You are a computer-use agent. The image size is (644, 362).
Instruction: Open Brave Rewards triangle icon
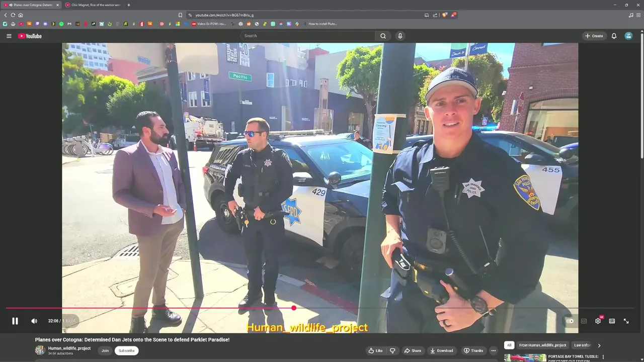453,15
